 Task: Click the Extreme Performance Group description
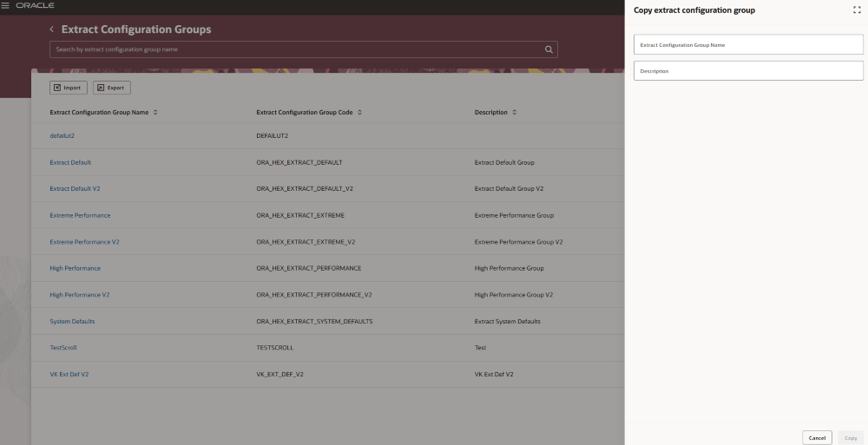[514, 215]
